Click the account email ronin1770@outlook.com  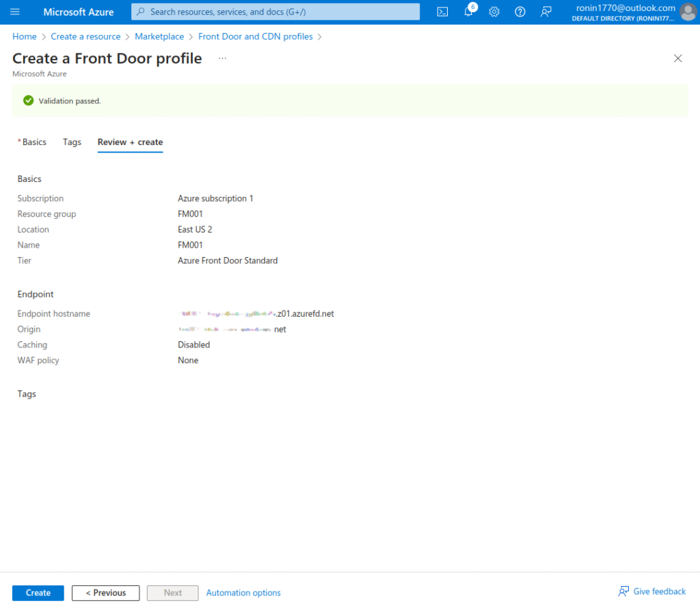tap(625, 8)
